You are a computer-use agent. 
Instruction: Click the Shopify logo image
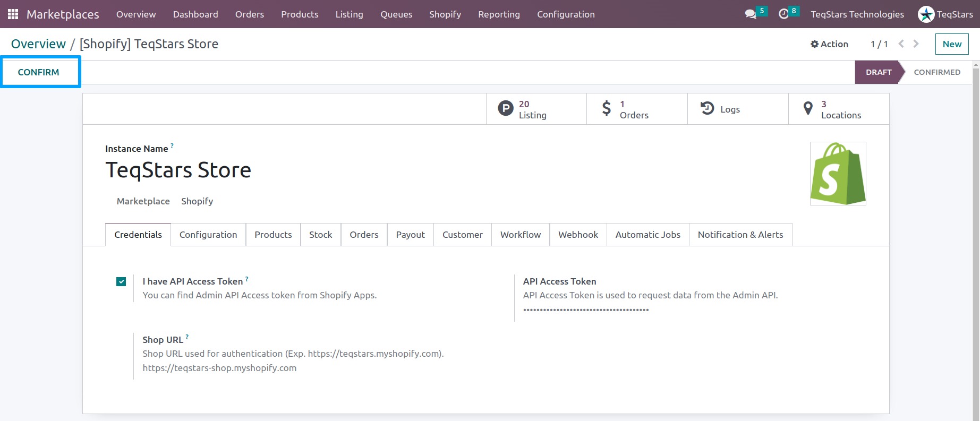(x=838, y=174)
